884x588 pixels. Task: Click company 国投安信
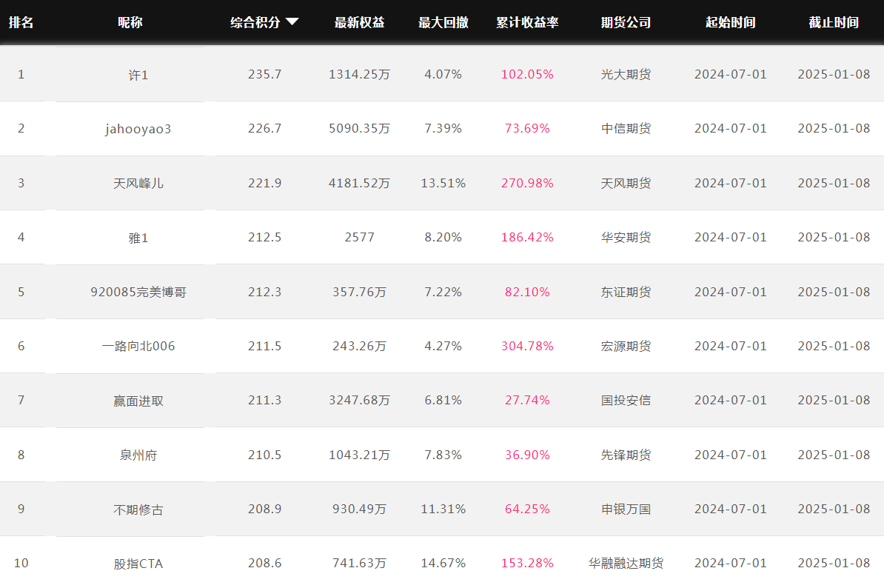tap(626, 400)
